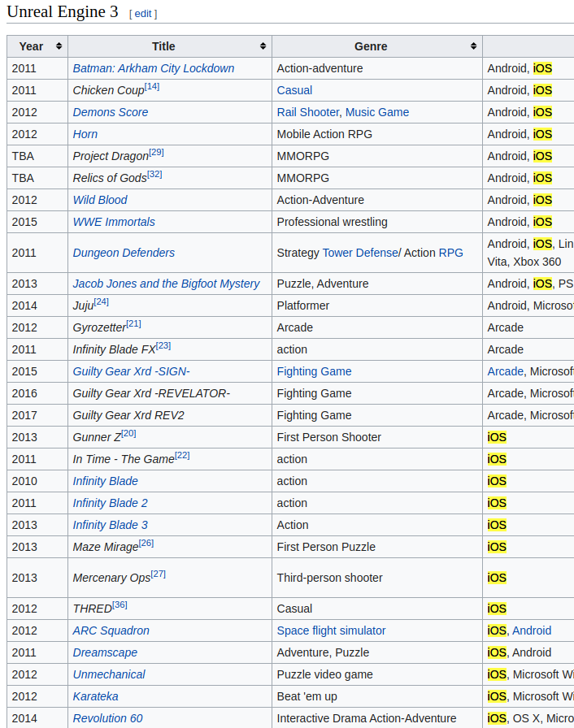This screenshot has height=728, width=574.
Task: Select the Mobile Action RPG genre cell
Action: [x=377, y=134]
